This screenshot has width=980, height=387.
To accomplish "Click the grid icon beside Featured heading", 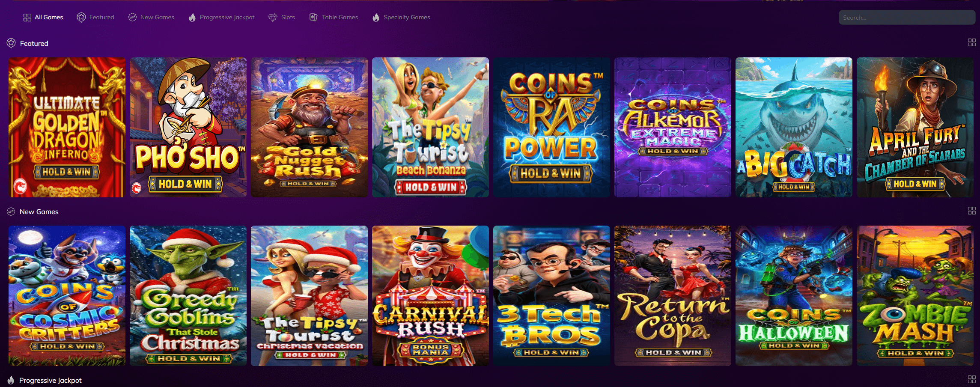I will click(x=971, y=42).
